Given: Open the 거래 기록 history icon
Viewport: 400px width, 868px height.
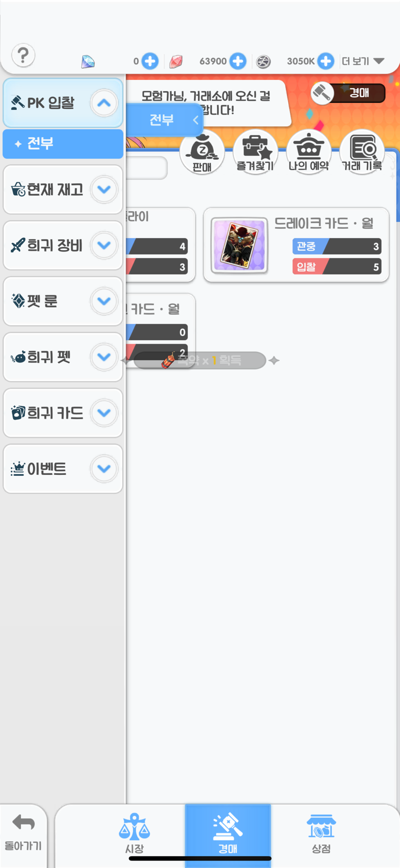Looking at the screenshot, I should [x=362, y=152].
